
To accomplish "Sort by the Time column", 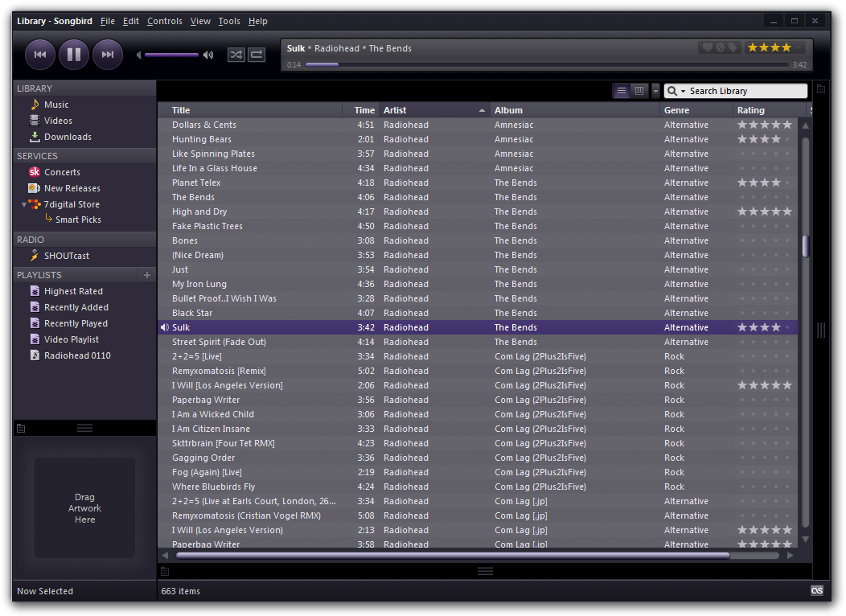I will (360, 110).
